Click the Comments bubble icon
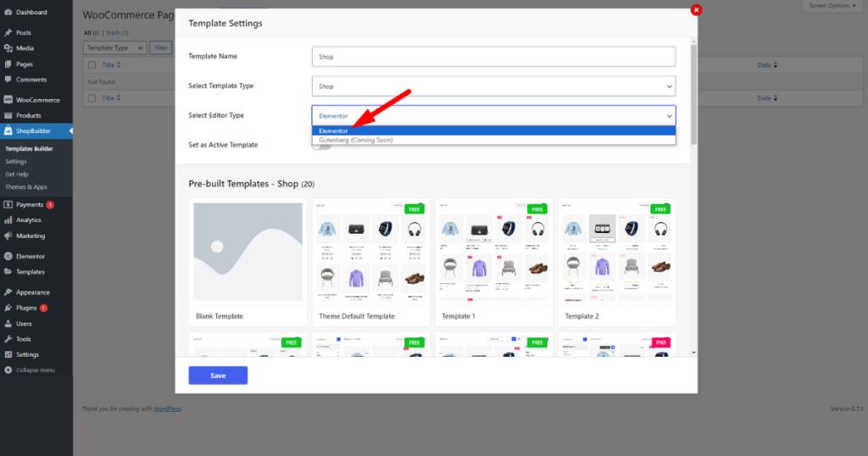Image resolution: width=868 pixels, height=456 pixels. 8,80
